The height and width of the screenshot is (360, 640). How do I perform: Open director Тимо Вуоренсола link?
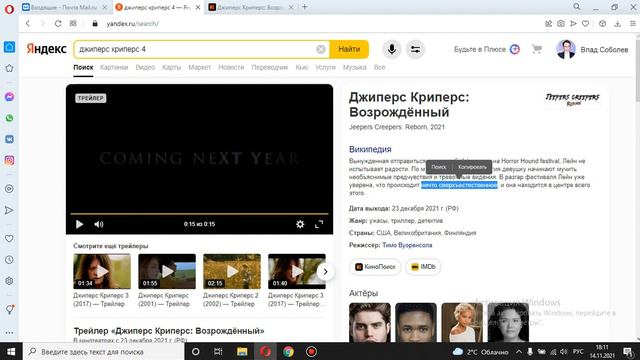[x=407, y=245]
